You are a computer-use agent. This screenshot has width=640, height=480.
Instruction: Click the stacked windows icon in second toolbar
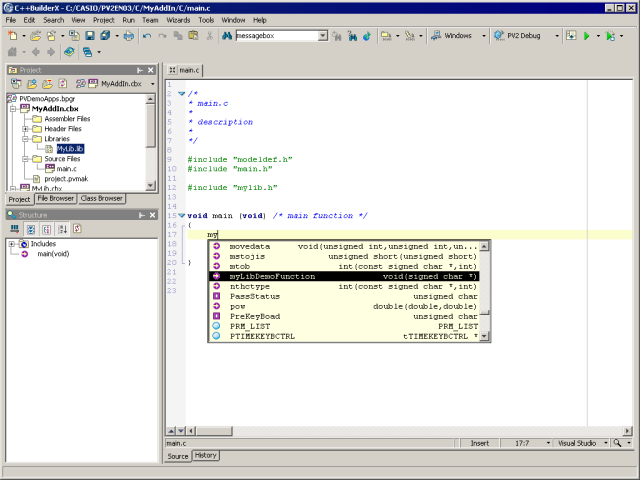(x=87, y=52)
